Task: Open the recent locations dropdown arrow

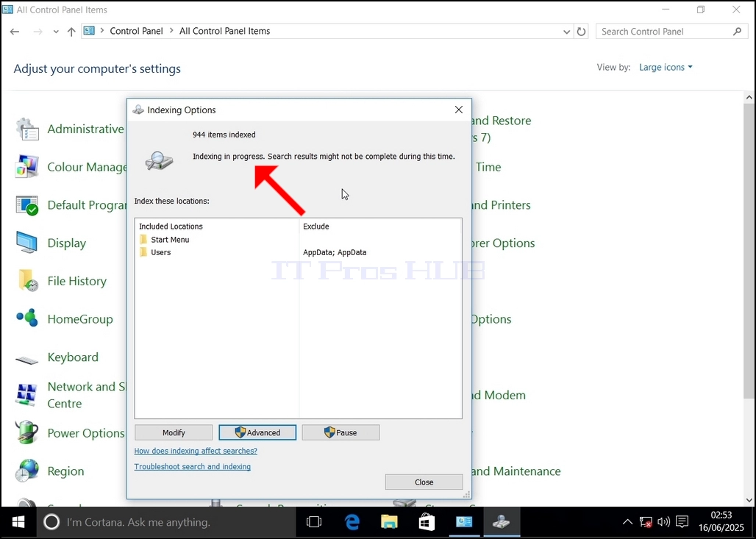Action: [x=56, y=32]
